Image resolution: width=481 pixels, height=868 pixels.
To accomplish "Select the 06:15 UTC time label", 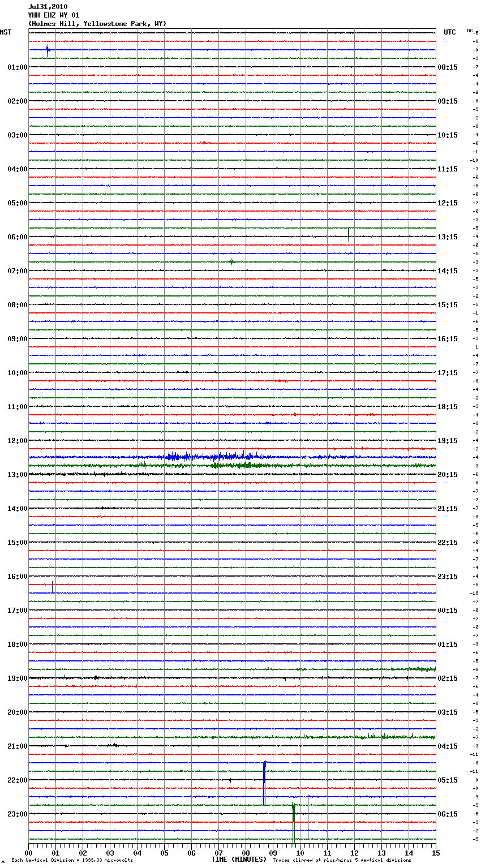I will (448, 814).
